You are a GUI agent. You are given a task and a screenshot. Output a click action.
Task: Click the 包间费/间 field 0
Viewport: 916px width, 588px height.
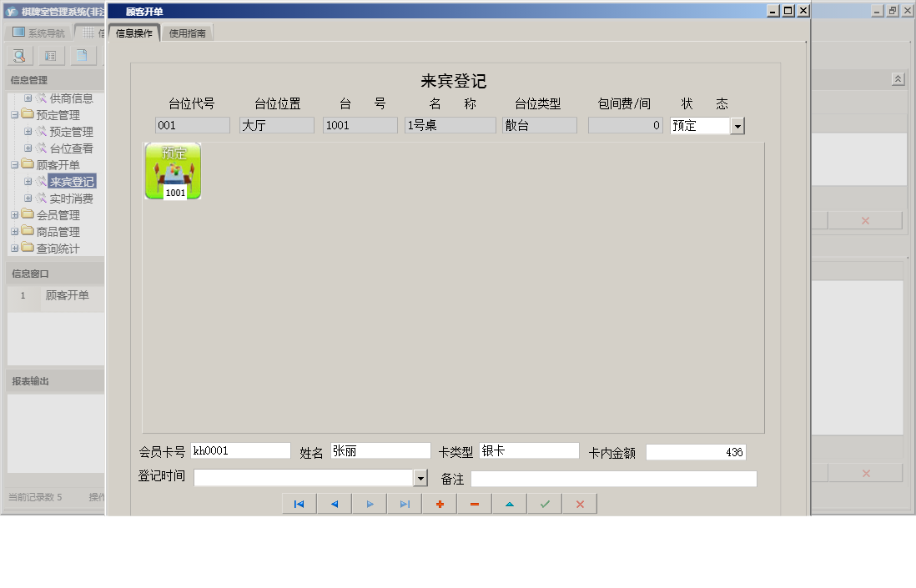click(x=626, y=126)
